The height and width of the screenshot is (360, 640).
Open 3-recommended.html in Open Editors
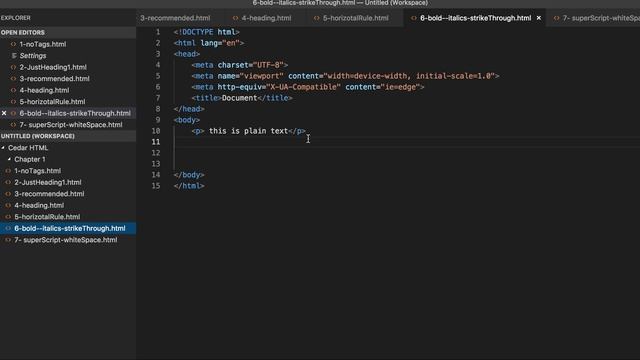(54, 78)
